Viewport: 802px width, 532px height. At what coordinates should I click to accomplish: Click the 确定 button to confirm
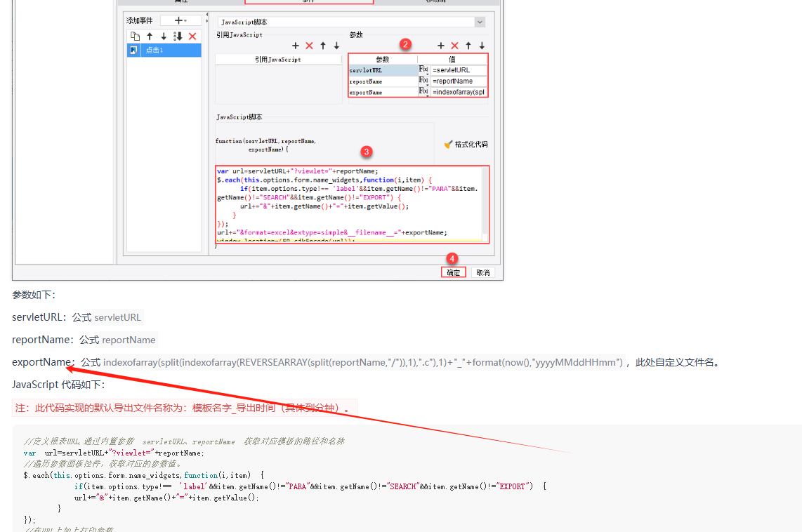point(453,272)
